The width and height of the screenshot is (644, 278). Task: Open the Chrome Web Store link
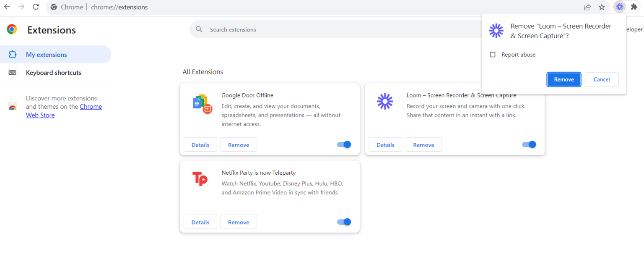91,107
